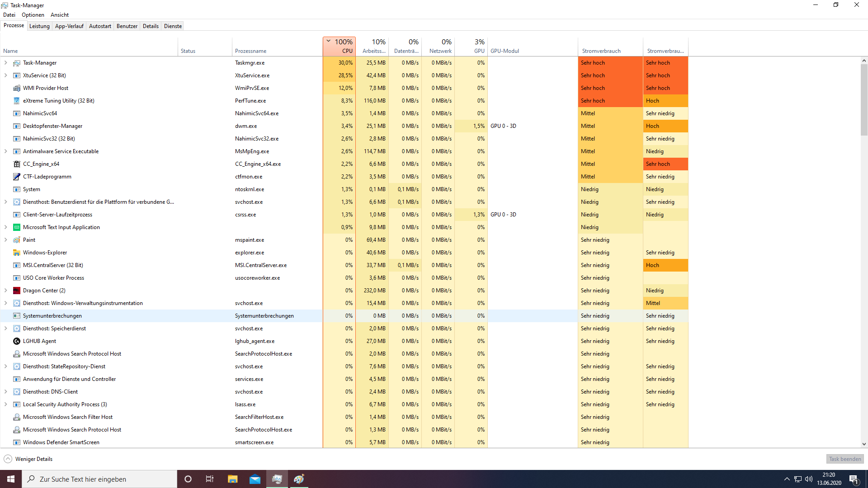Click the Windows-Explorer folder icon in list
Screen dimensions: 868x488
click(x=17, y=253)
